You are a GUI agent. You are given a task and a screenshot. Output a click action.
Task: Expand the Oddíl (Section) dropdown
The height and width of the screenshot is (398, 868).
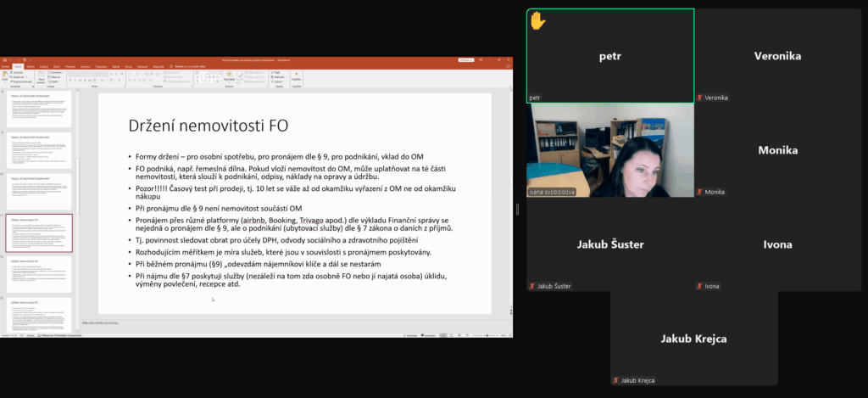coord(53,81)
